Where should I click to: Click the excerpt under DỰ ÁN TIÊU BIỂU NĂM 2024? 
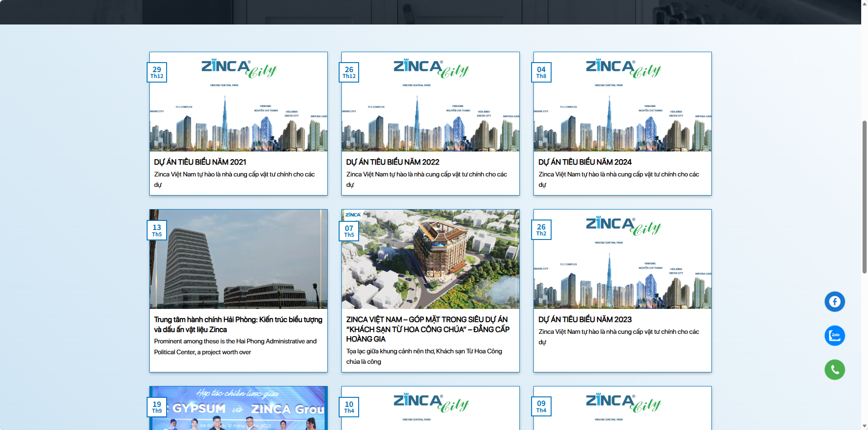(x=619, y=180)
